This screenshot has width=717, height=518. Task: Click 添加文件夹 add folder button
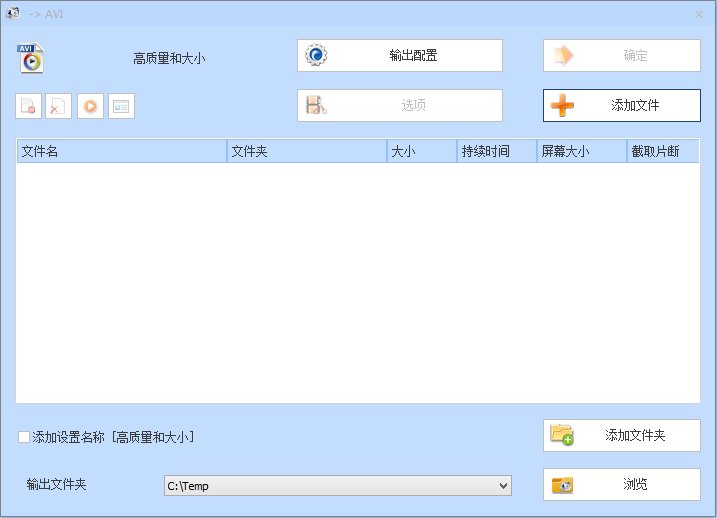click(621, 435)
